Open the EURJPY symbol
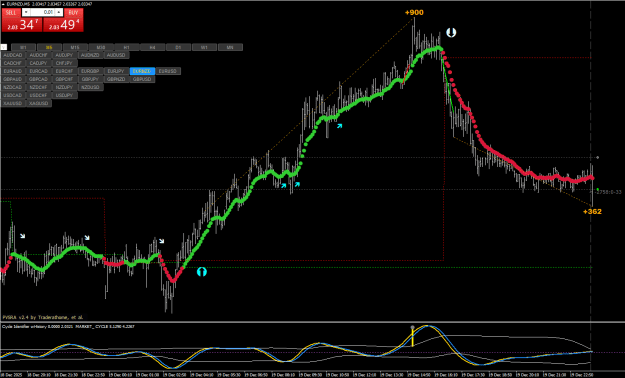625x378 pixels. [x=116, y=71]
